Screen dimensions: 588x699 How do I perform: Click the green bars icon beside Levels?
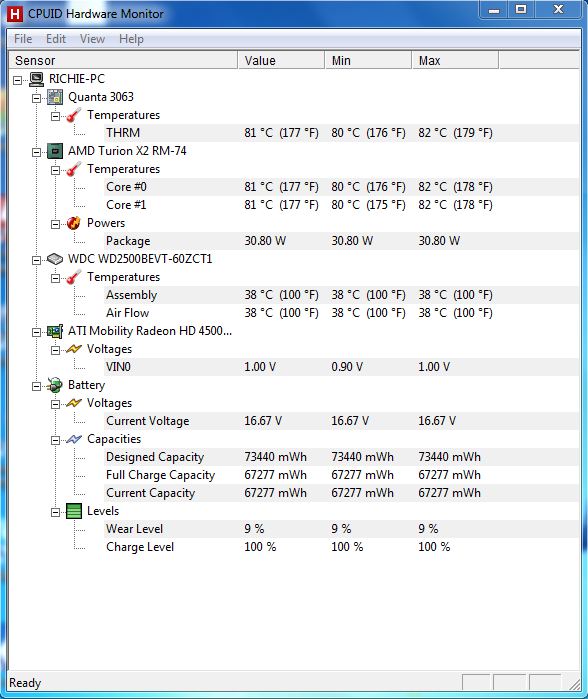click(74, 511)
